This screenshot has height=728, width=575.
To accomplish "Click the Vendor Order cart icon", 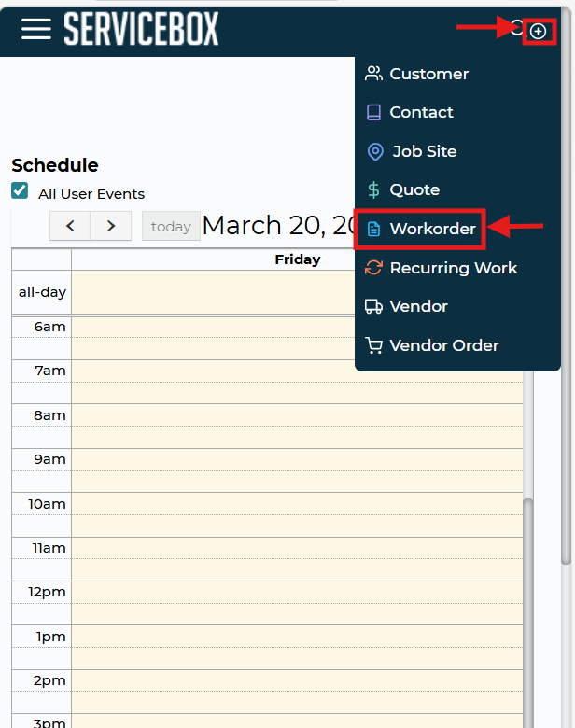I will tap(374, 345).
